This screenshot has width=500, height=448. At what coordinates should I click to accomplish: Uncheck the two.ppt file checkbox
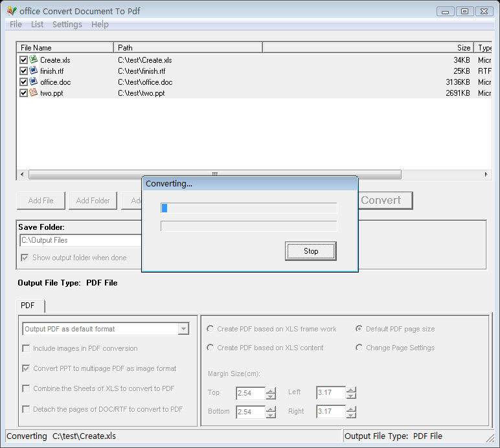point(23,93)
